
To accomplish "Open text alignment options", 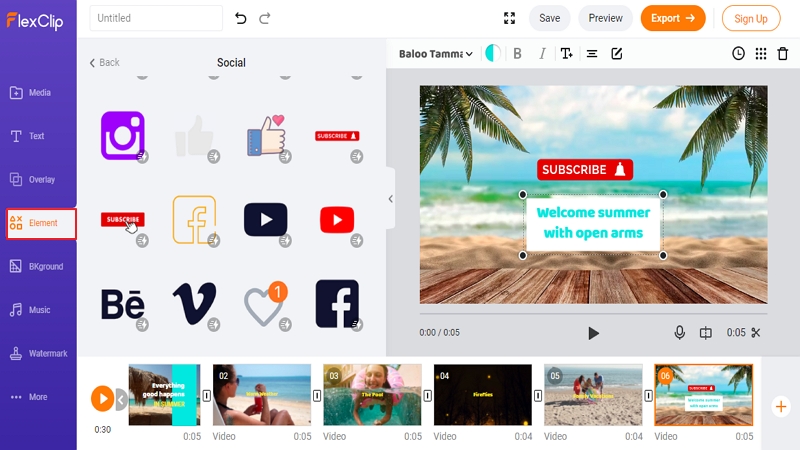I will tap(592, 54).
